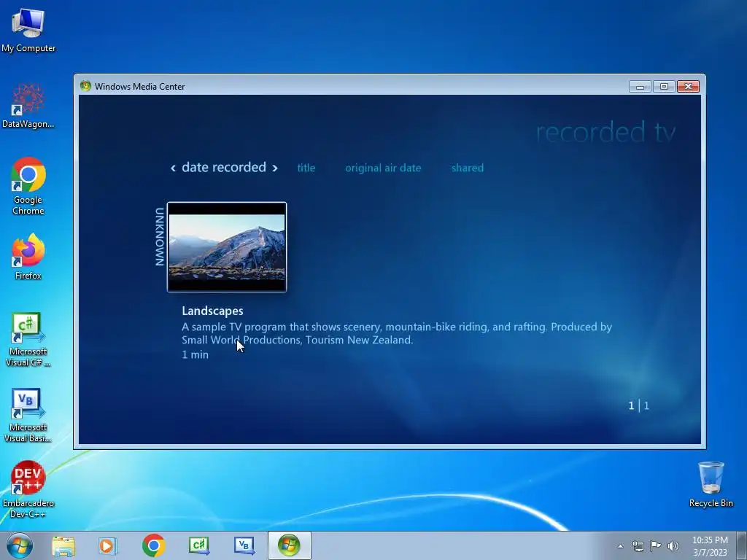Click the left chevron beside date recorded
Screen dimensions: 747x560
[x=173, y=168]
